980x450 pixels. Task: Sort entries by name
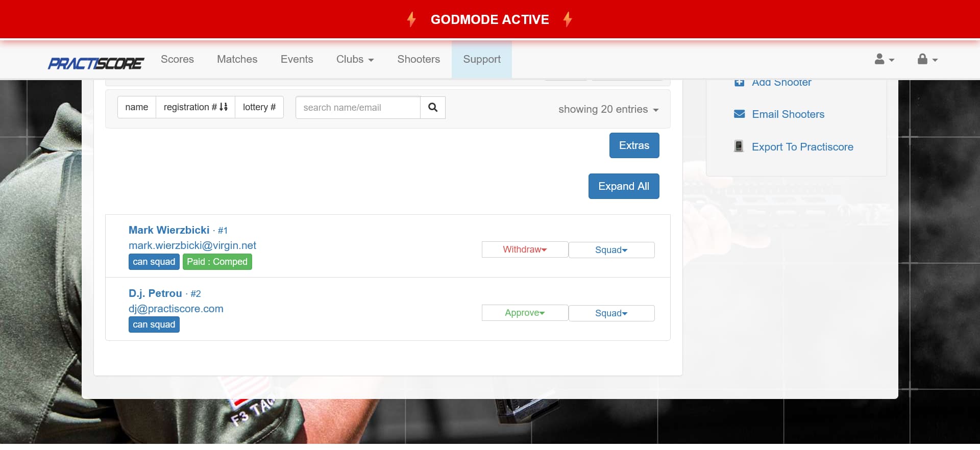tap(137, 107)
